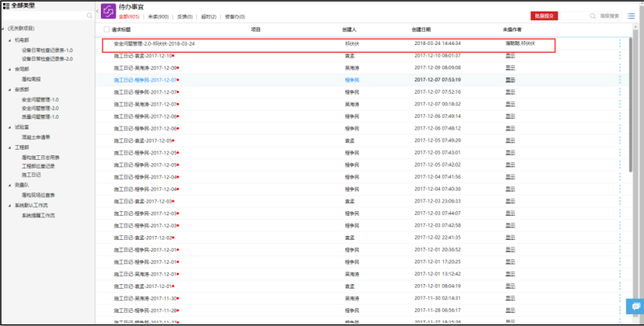Open the chat bubble icon at bottom right
644x326 pixels.
pos(635,307)
